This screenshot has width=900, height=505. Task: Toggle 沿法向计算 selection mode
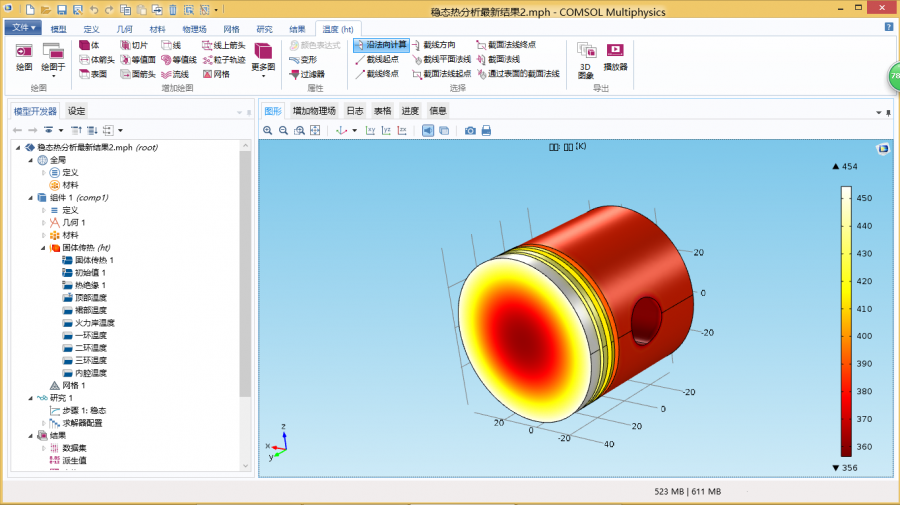tap(381, 45)
